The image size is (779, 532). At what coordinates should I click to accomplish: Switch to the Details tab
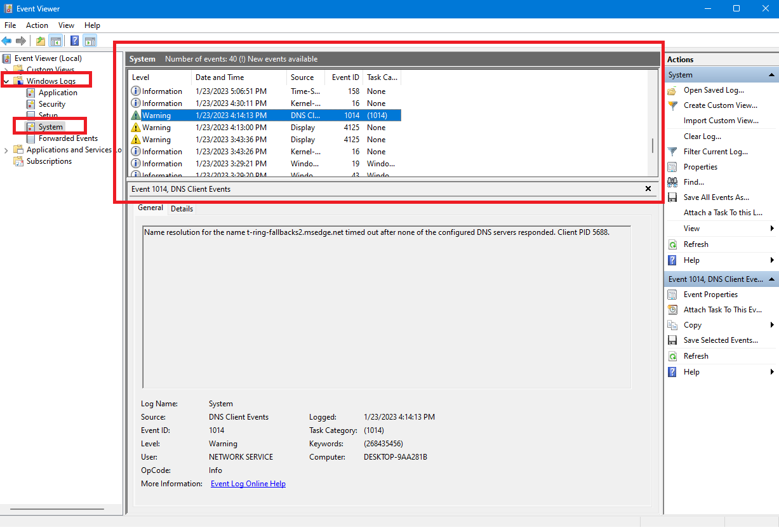(x=182, y=209)
